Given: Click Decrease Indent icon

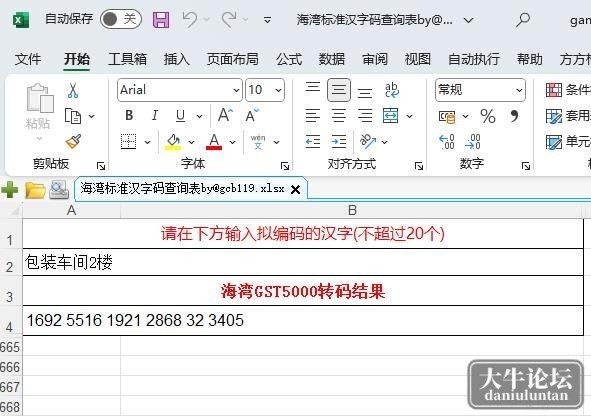Looking at the screenshot, I should [313, 142].
